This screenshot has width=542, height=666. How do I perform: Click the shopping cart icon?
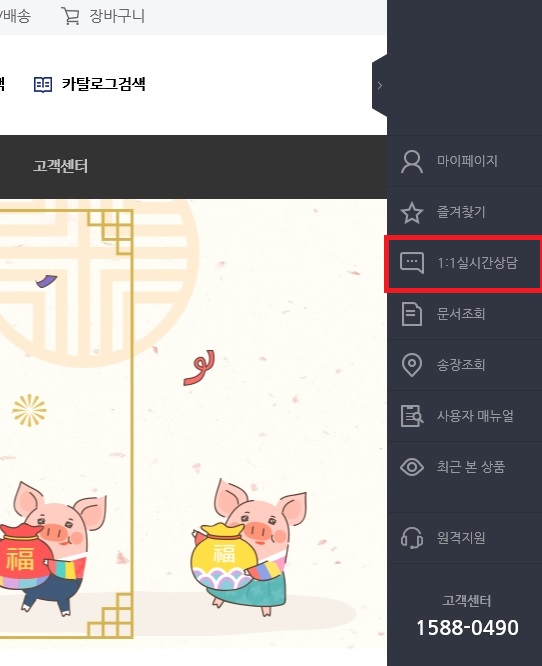[70, 16]
